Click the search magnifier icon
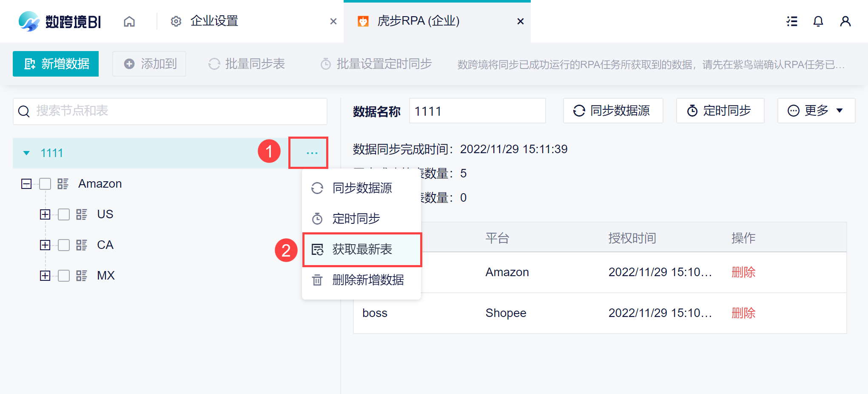The width and height of the screenshot is (868, 394). (x=24, y=111)
